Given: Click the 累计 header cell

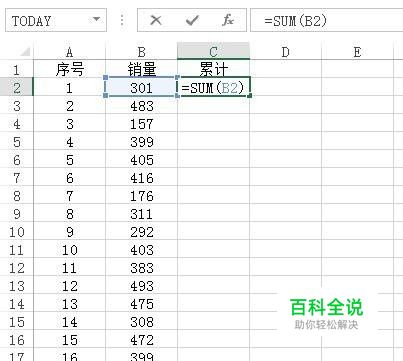Looking at the screenshot, I should pyautogui.click(x=213, y=70).
